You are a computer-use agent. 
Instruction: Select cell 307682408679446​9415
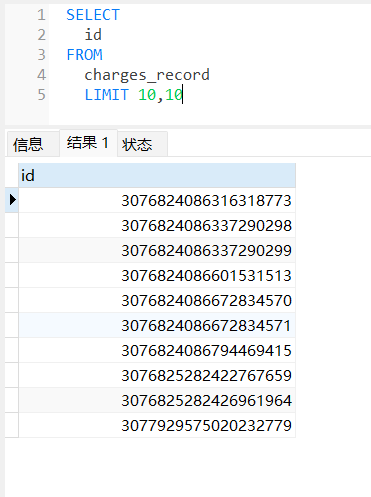click(x=157, y=350)
